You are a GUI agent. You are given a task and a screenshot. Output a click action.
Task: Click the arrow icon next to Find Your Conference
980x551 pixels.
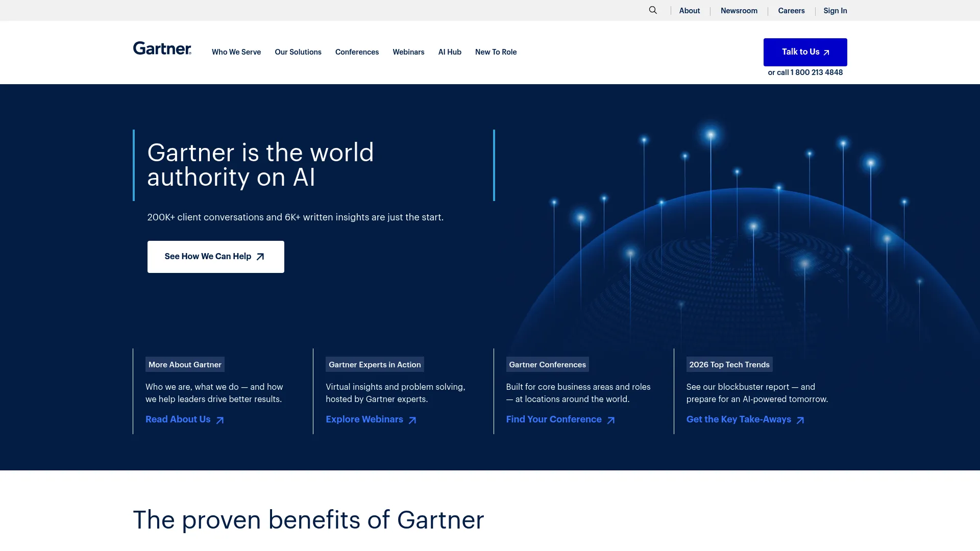point(611,420)
